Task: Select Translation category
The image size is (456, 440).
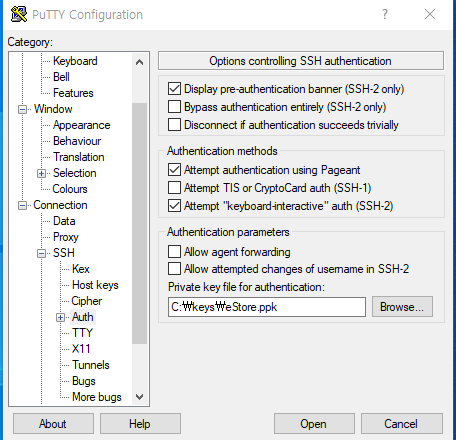Action: point(79,157)
